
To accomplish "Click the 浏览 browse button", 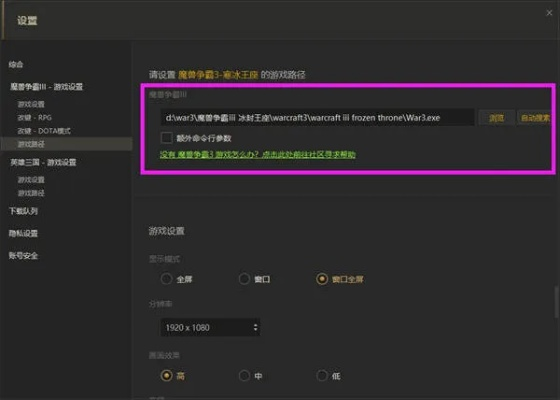I will pyautogui.click(x=496, y=118).
